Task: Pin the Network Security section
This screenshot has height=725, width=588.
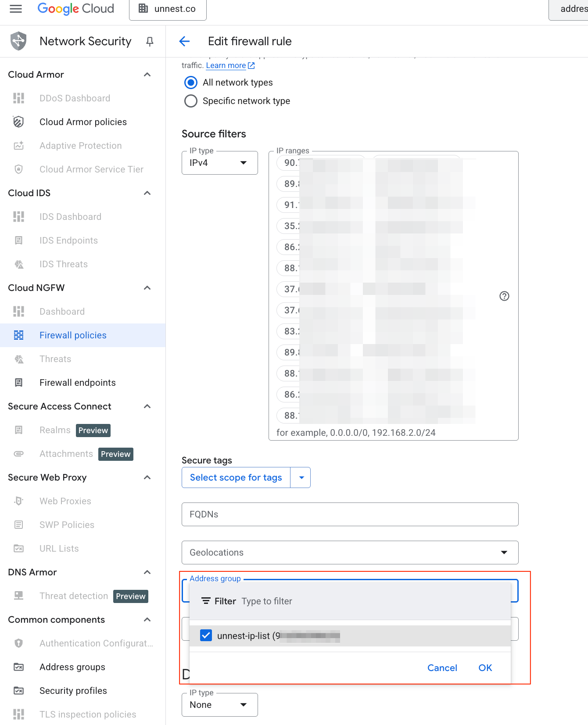Action: coord(150,41)
